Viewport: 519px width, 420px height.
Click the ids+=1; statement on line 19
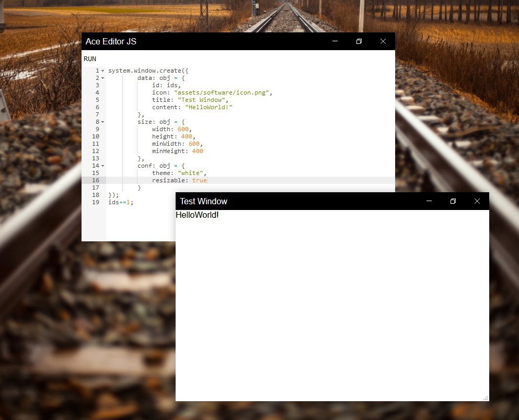121,202
